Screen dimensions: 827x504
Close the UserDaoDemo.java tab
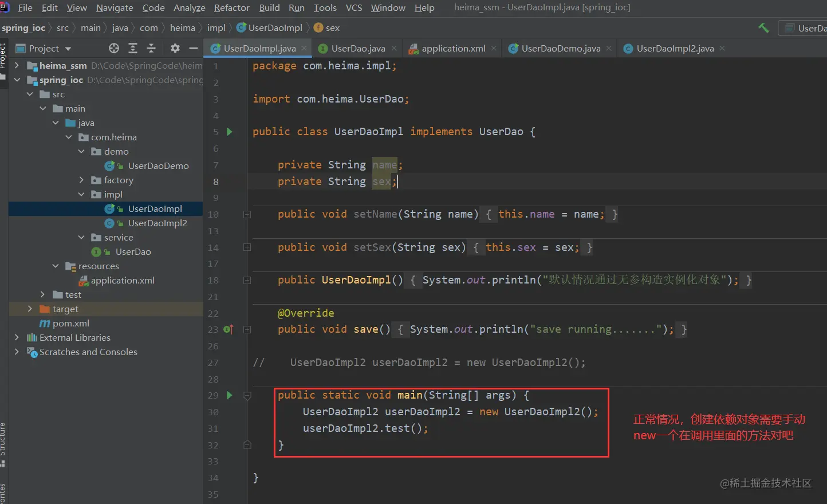(x=609, y=48)
